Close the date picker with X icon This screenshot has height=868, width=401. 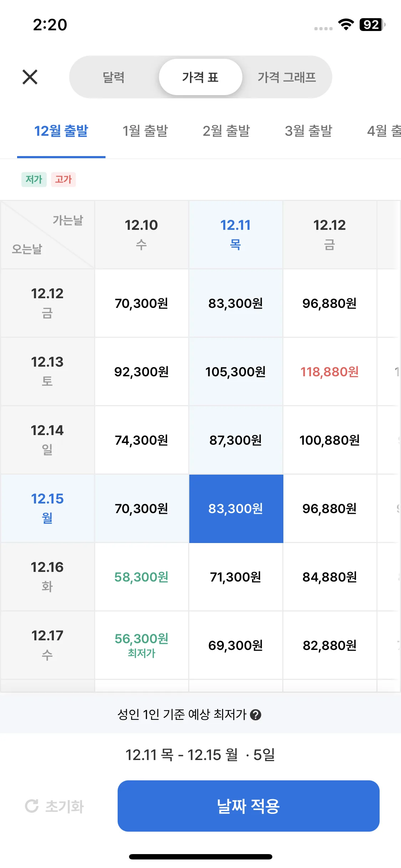(30, 77)
